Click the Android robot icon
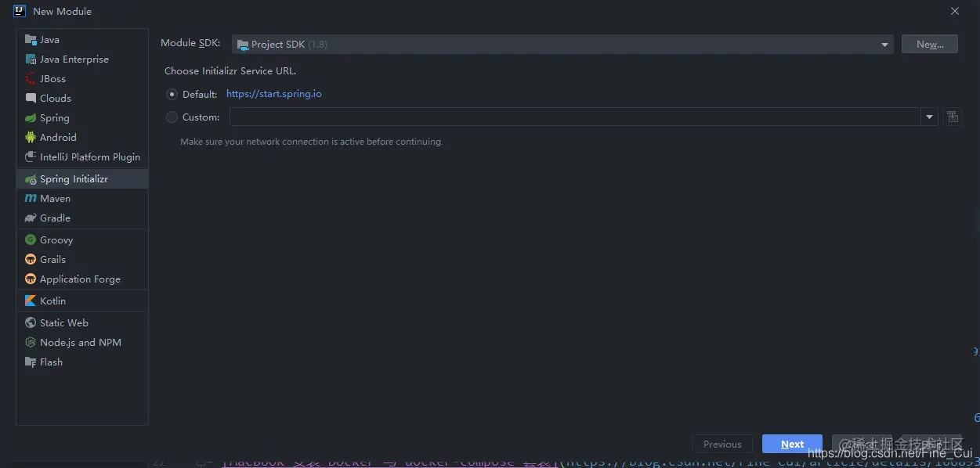 click(31, 138)
